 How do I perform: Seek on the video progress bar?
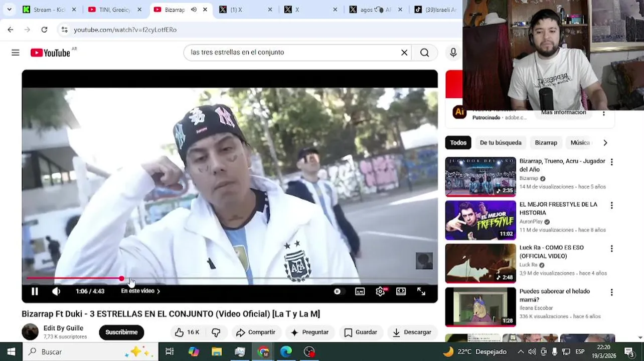click(230, 278)
